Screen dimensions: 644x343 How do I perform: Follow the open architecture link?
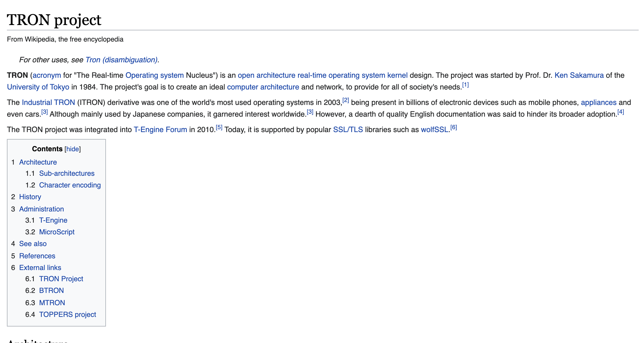(x=266, y=75)
